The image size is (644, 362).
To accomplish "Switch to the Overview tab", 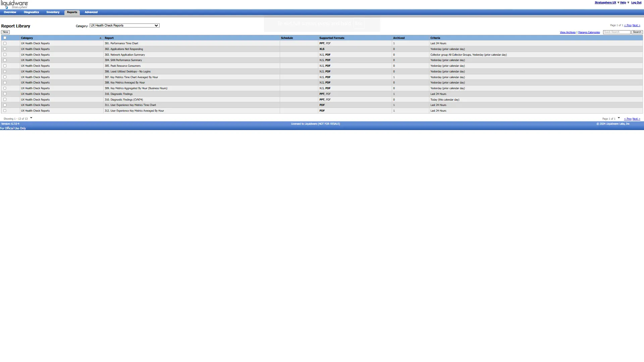I will click(x=10, y=12).
